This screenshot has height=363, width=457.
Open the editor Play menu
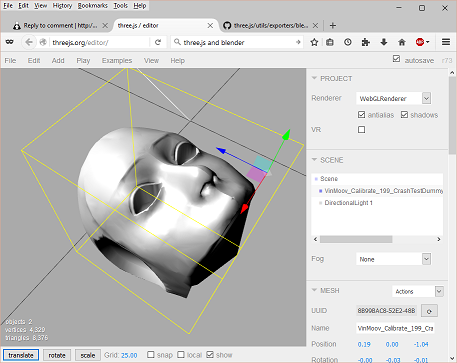click(83, 60)
